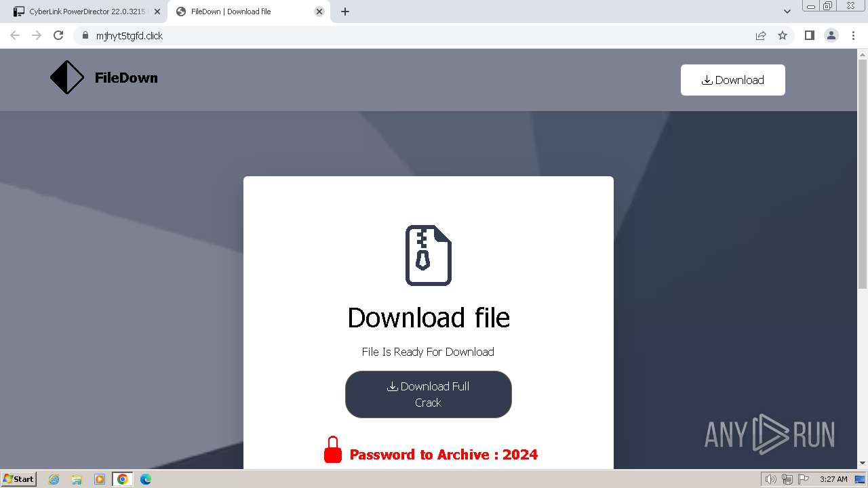Click the Chrome taskbar icon
Image resolution: width=868 pixels, height=488 pixels.
pos(123,479)
